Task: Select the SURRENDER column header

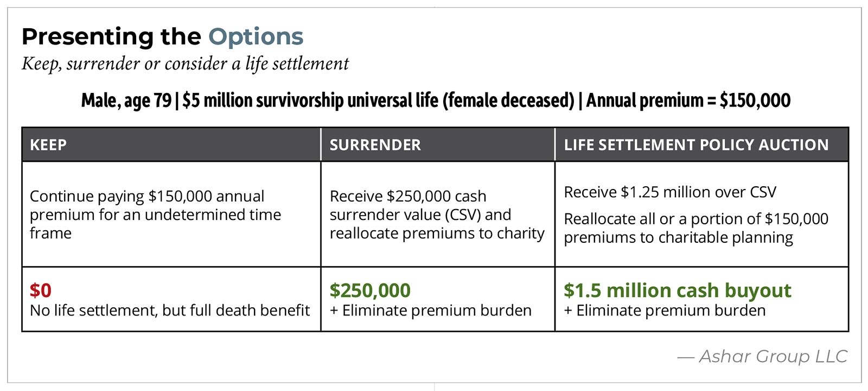Action: pyautogui.click(x=375, y=145)
